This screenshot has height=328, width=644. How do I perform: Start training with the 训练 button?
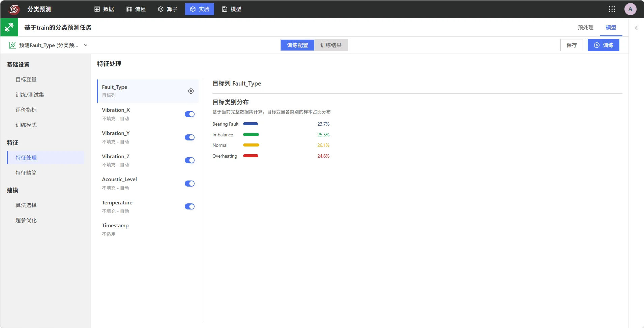click(x=604, y=45)
